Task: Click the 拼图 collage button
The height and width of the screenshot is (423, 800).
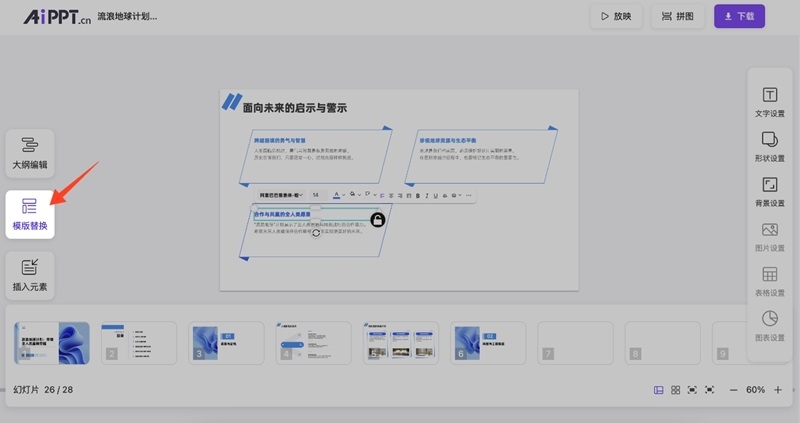Action: pos(678,16)
